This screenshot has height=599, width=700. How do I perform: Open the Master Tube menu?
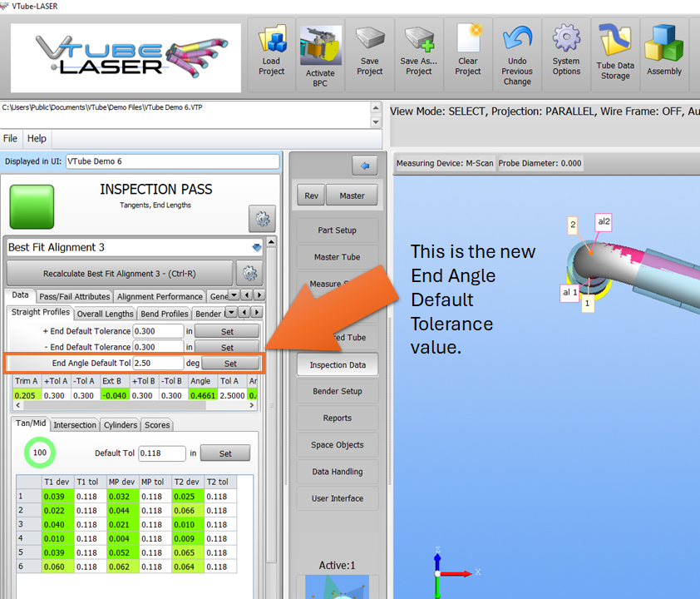coord(337,257)
